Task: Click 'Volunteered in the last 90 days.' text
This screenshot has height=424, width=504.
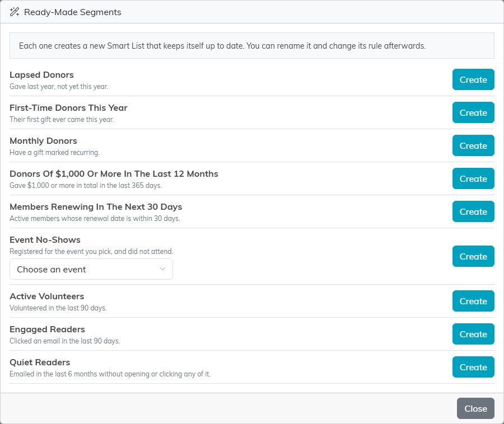Action: [58, 308]
